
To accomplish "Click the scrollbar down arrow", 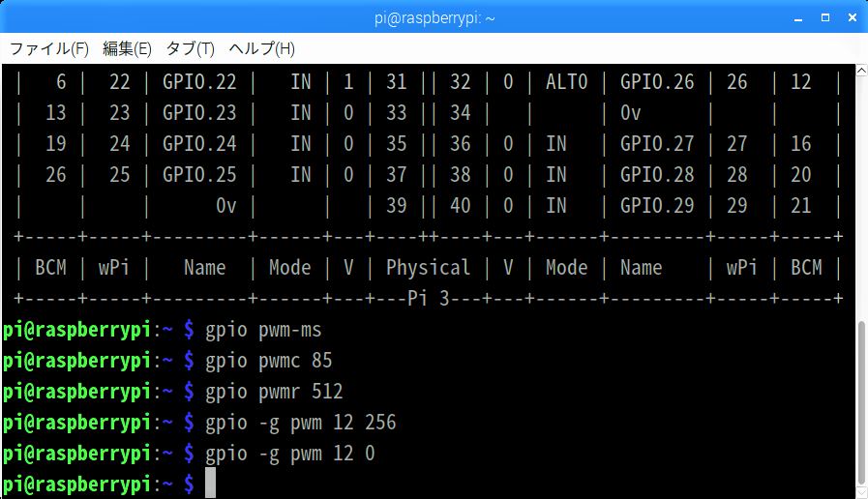I will click(x=860, y=492).
